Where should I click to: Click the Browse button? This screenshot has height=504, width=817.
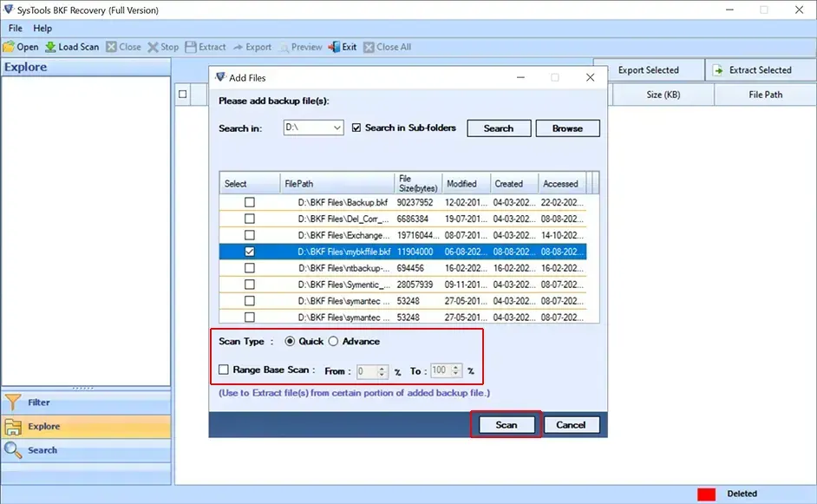pos(567,128)
